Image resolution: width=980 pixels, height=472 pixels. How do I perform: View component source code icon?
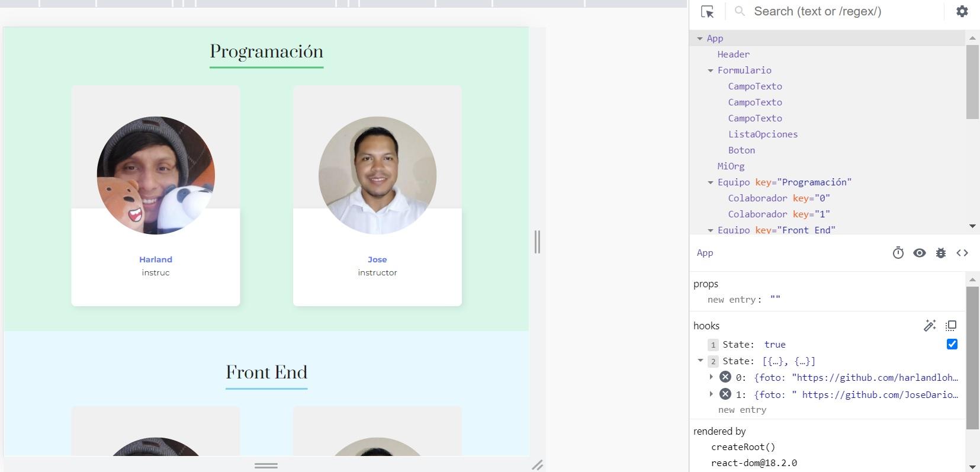962,253
